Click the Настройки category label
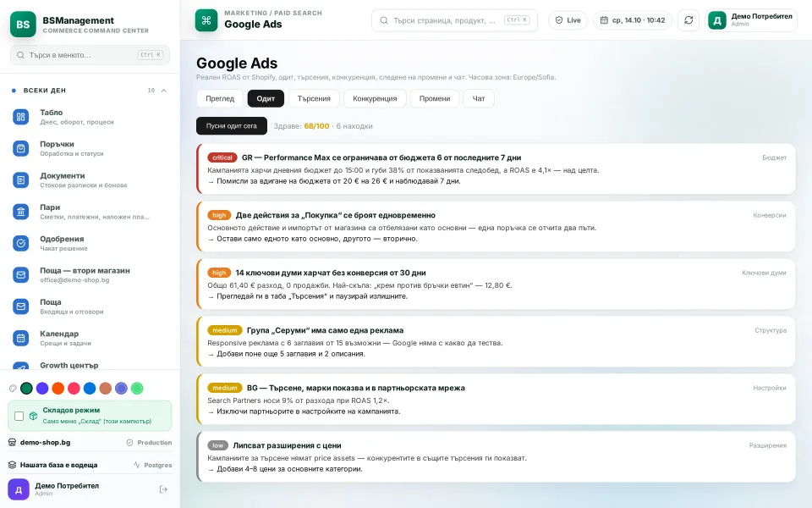Image resolution: width=812 pixels, height=508 pixels. pyautogui.click(x=770, y=388)
